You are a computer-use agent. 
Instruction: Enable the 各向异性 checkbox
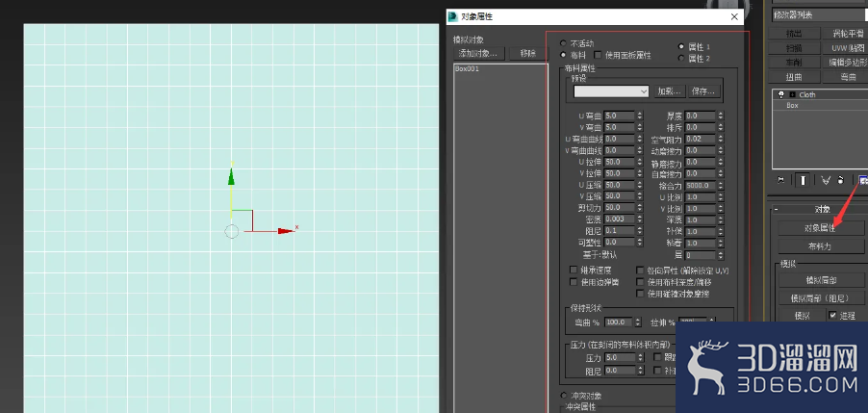(x=641, y=271)
